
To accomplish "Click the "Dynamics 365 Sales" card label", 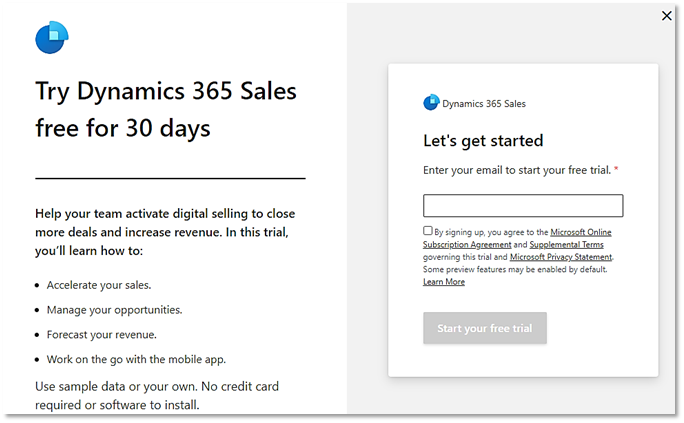I will (483, 103).
